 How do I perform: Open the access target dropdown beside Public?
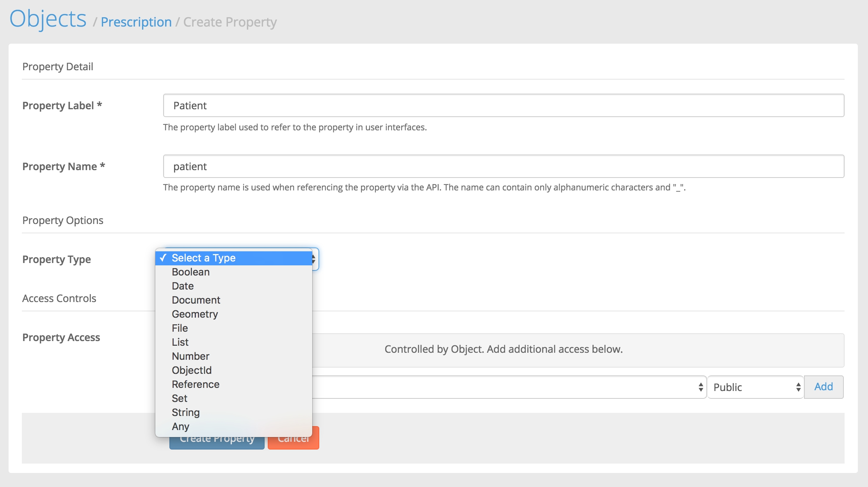[509, 387]
